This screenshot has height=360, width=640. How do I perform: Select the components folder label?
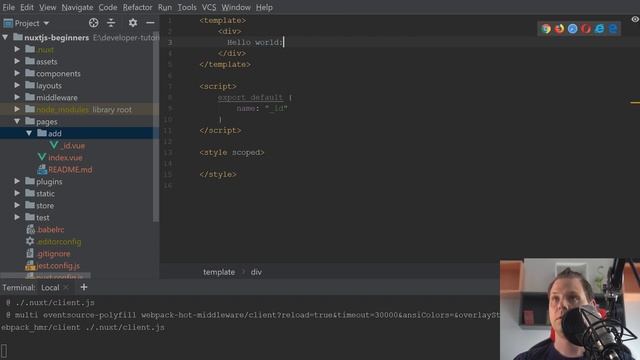coord(58,74)
